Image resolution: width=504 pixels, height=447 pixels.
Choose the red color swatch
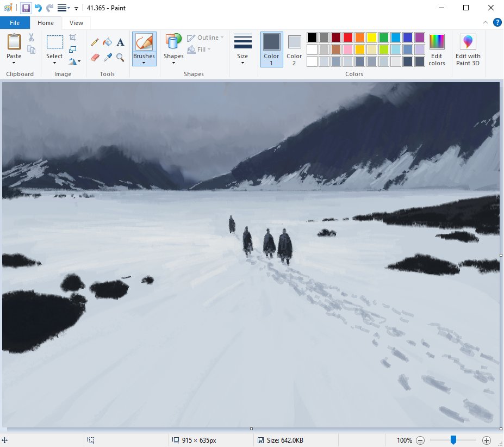tap(348, 38)
